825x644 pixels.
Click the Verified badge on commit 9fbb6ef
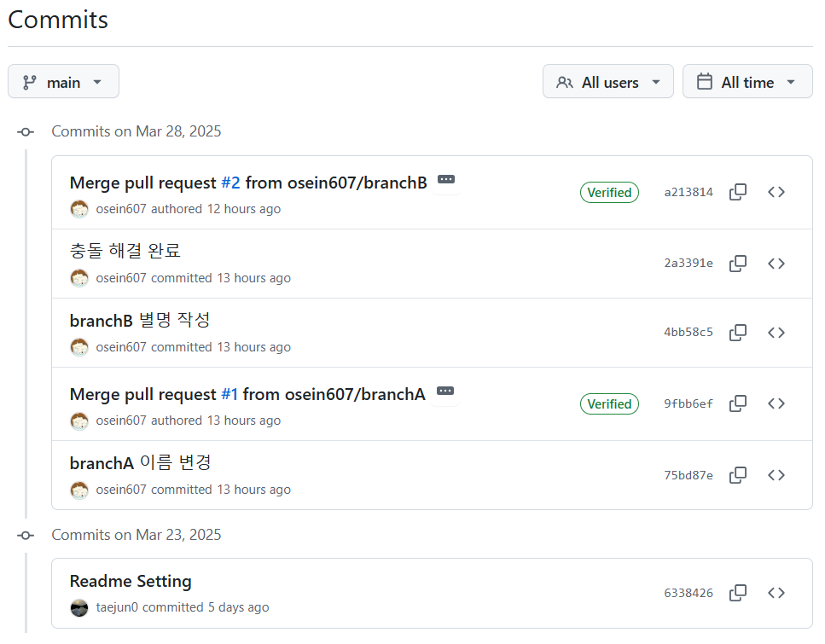(609, 403)
